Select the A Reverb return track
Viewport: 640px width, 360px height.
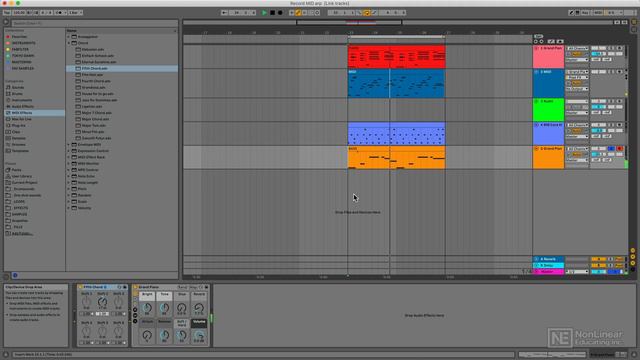pyautogui.click(x=549, y=259)
